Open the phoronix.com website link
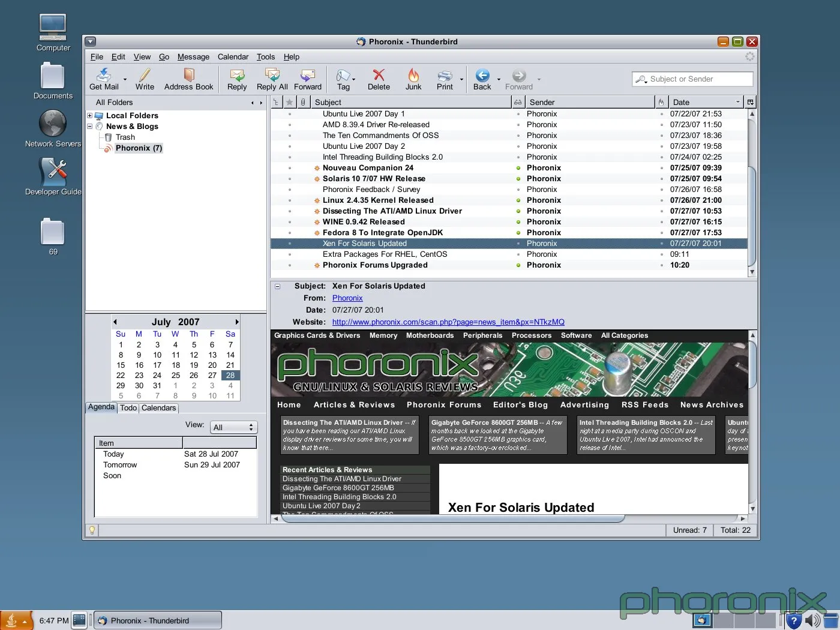Screen dimensions: 840x630 (x=448, y=322)
